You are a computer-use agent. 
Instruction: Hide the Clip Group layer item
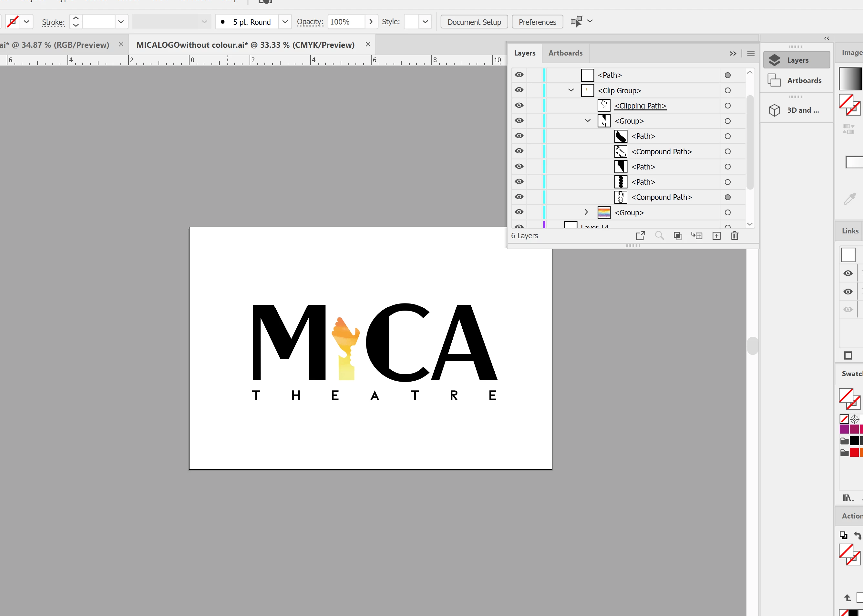point(519,90)
